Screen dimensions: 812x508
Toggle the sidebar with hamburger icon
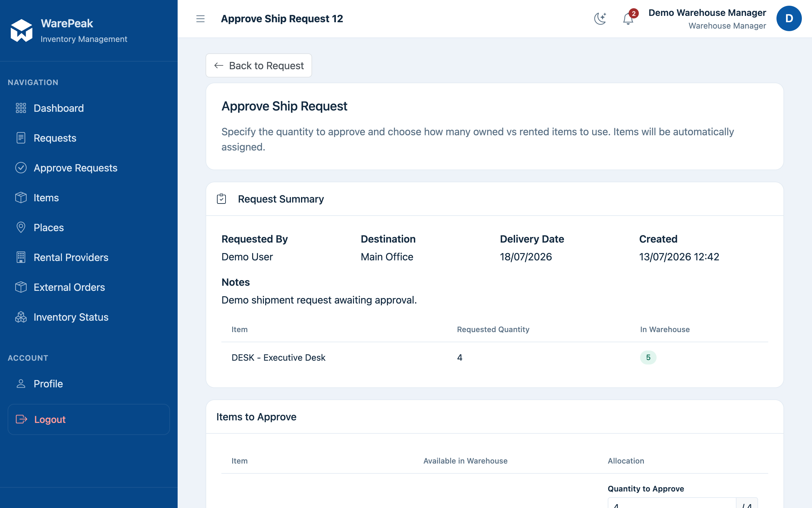[200, 19]
